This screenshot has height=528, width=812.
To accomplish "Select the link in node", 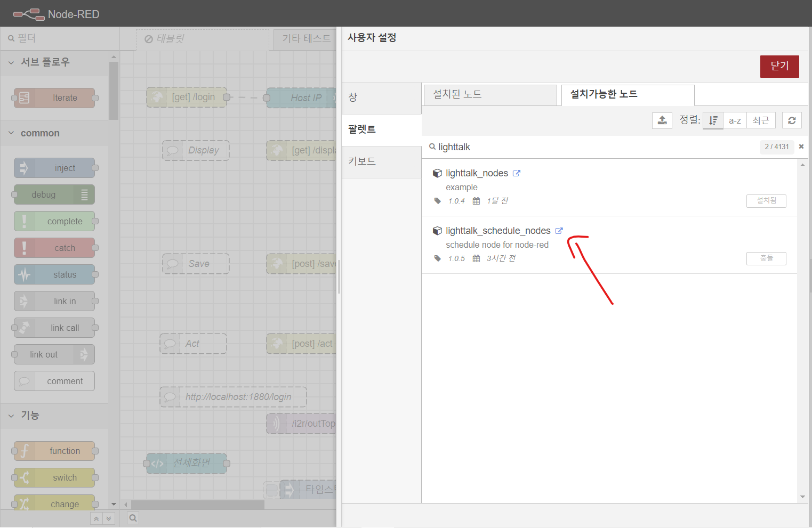I will pos(54,301).
